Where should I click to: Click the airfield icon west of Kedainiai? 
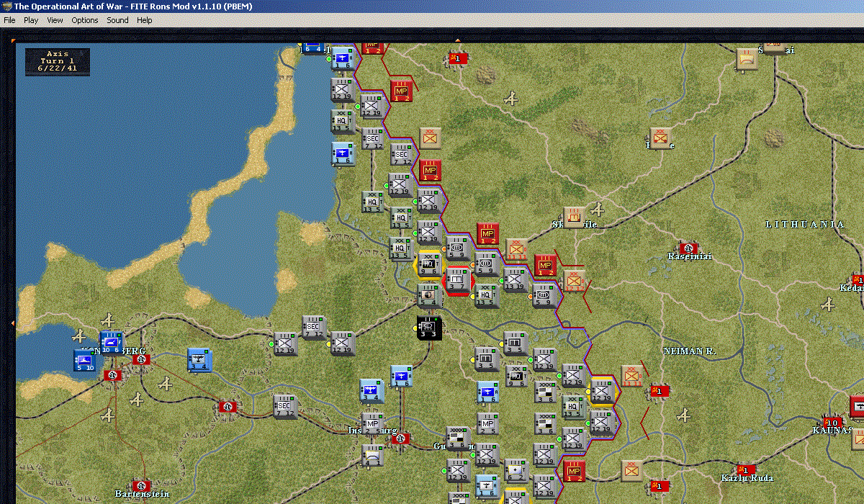[x=829, y=305]
